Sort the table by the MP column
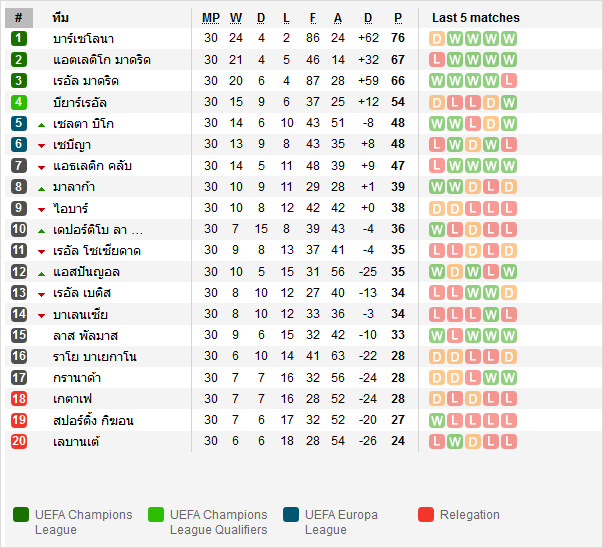This screenshot has width=603, height=548. pyautogui.click(x=210, y=18)
